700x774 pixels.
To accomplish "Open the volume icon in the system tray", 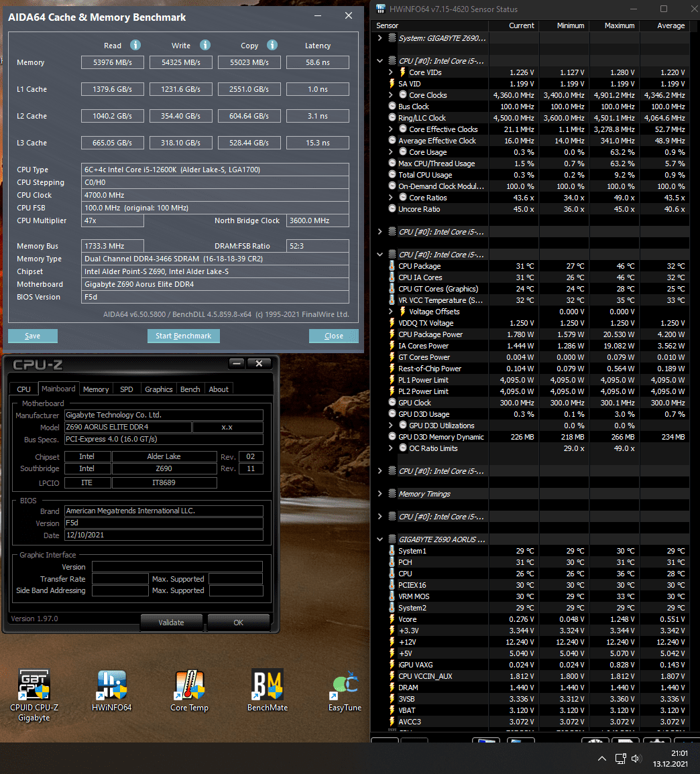I will 636,758.
